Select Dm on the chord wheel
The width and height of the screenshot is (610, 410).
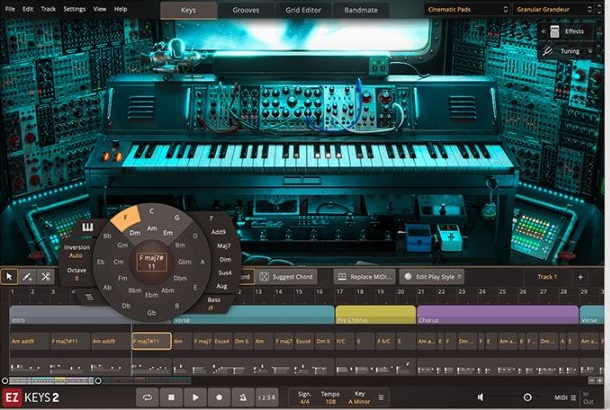point(135,233)
